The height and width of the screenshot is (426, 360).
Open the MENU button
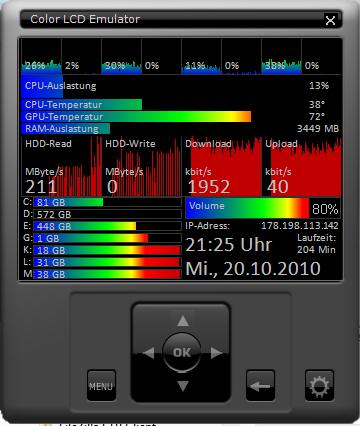pos(101,386)
